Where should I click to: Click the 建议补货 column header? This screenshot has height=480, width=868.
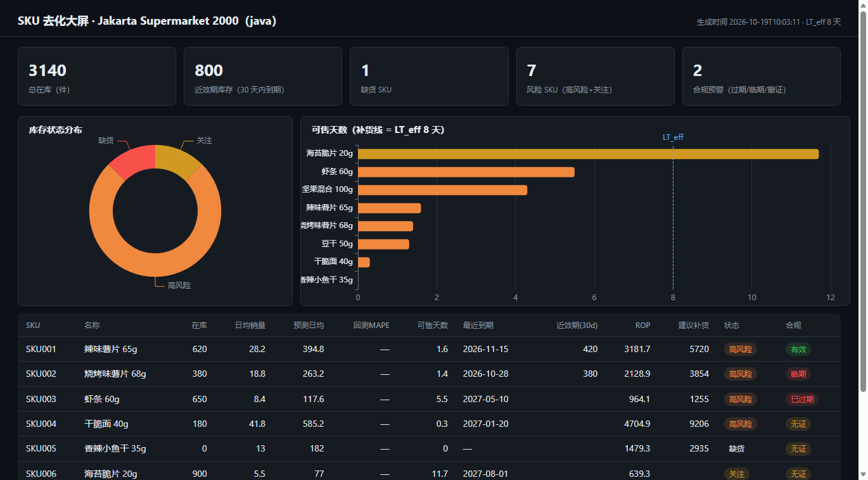coord(694,325)
